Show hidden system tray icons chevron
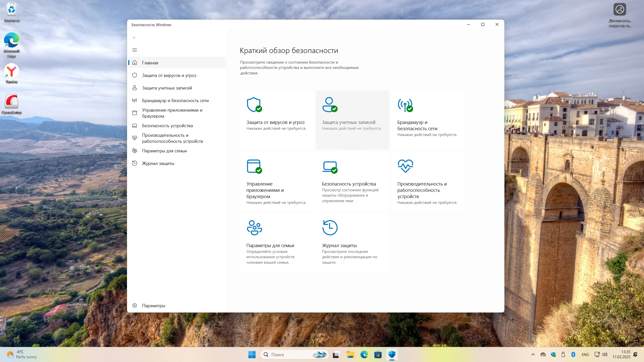The image size is (644, 362). [x=533, y=354]
